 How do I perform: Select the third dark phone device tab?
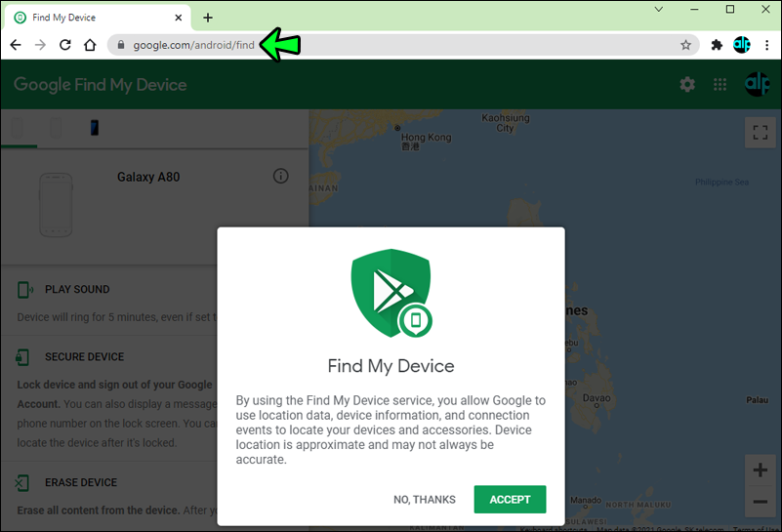(95, 128)
